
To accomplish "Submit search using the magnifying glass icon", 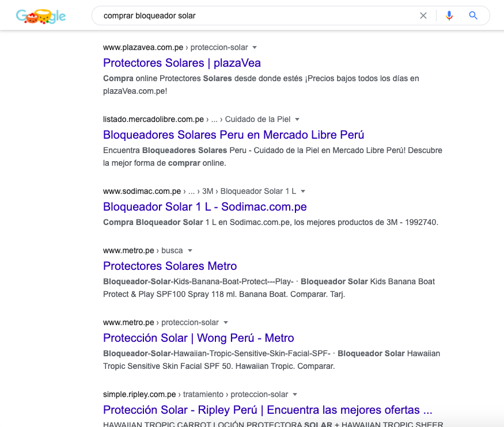I will [x=473, y=16].
